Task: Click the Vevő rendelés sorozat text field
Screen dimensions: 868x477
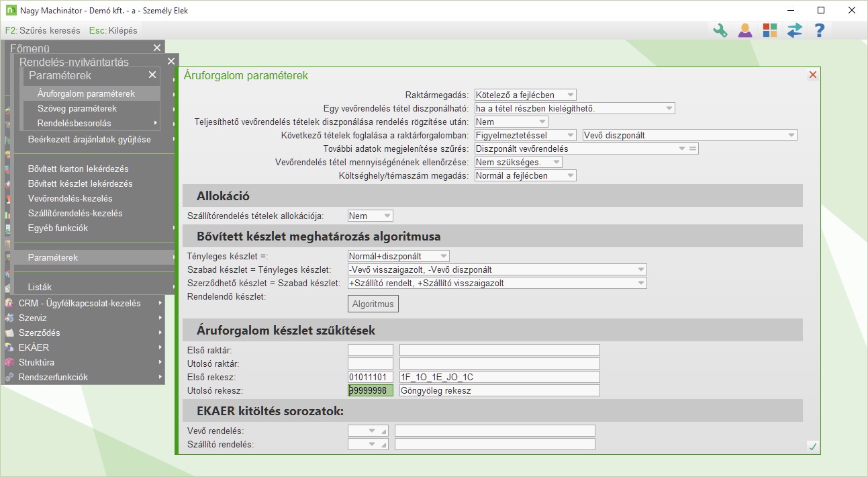Action: click(495, 431)
